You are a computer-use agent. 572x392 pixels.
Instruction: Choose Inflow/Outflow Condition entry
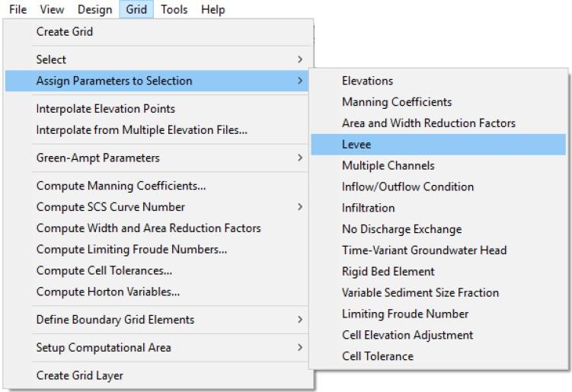tap(407, 186)
